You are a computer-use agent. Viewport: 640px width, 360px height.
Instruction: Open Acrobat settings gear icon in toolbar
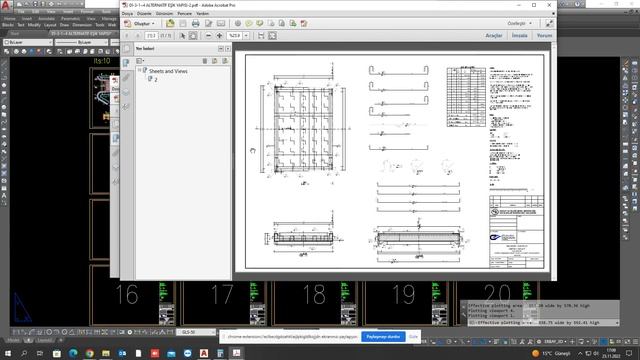tap(238, 24)
